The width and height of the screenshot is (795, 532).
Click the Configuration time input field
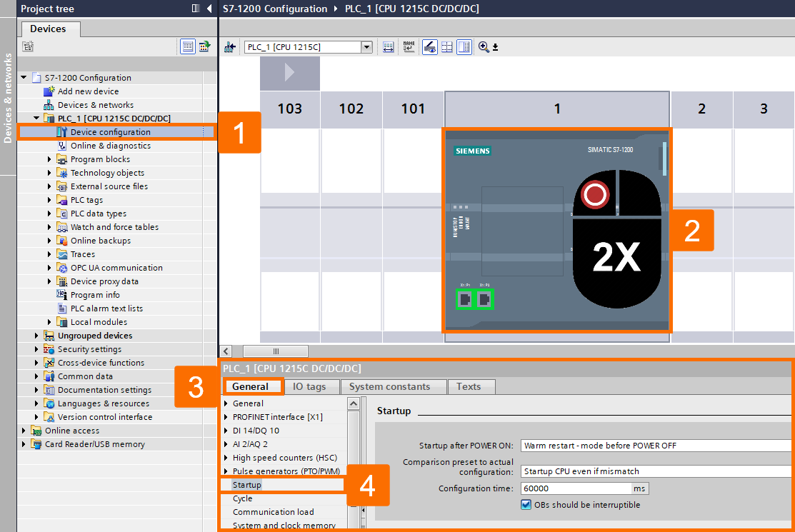tap(576, 488)
